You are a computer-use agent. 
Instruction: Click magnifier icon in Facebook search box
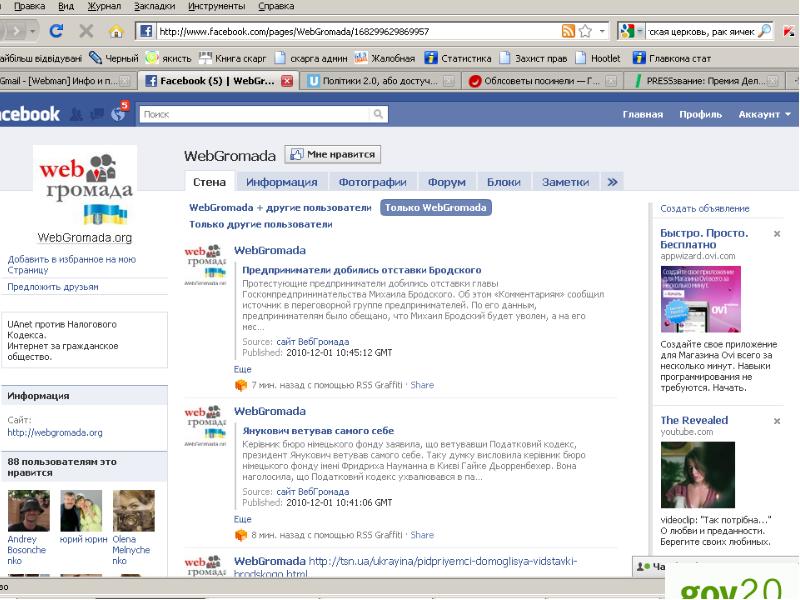[378, 114]
